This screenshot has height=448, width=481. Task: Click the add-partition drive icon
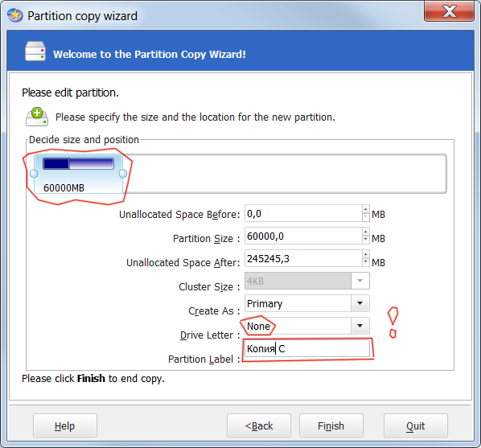[37, 117]
